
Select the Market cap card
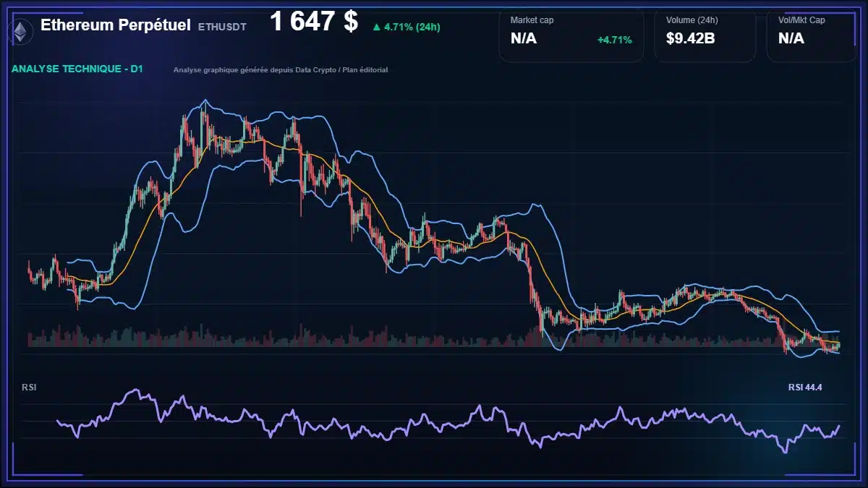pyautogui.click(x=571, y=35)
